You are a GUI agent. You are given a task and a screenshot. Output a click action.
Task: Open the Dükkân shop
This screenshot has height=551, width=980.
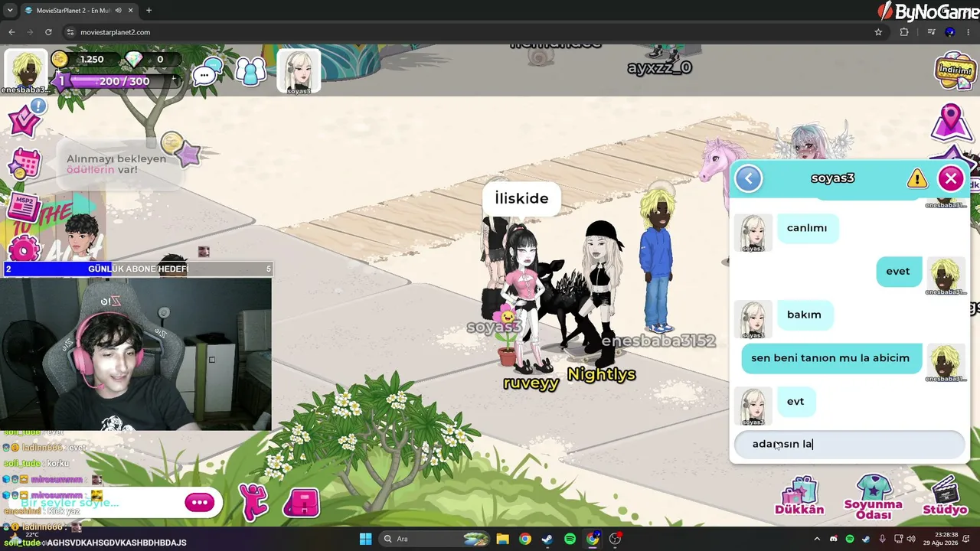point(799,495)
